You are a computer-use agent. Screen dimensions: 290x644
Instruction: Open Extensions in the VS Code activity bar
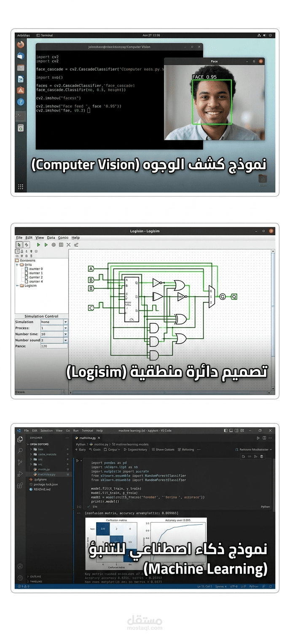pos(20,485)
